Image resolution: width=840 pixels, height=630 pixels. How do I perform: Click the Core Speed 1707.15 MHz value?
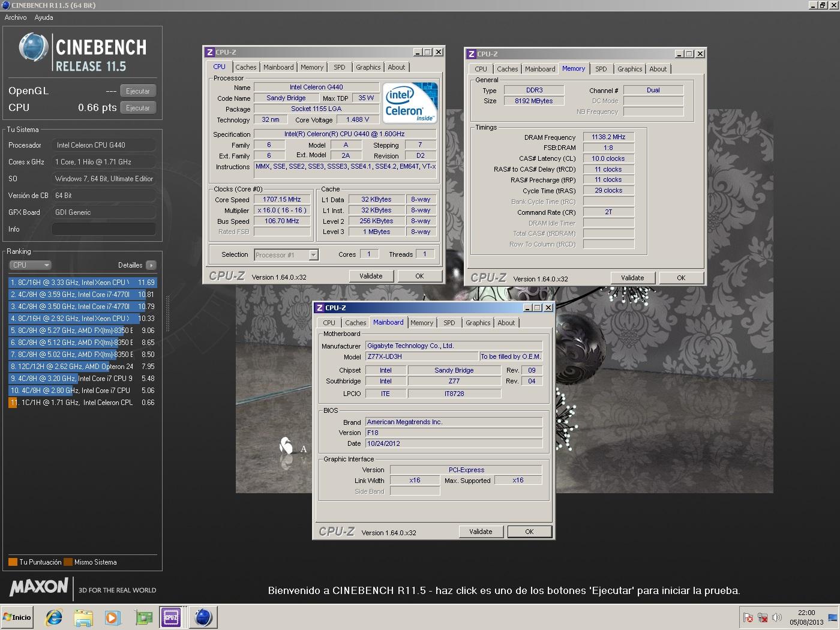[282, 199]
